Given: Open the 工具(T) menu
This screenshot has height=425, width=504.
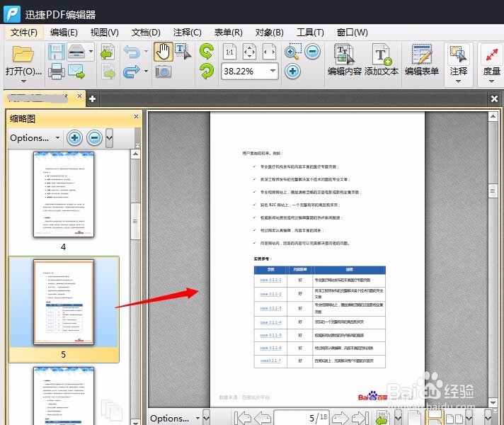Looking at the screenshot, I should [310, 33].
